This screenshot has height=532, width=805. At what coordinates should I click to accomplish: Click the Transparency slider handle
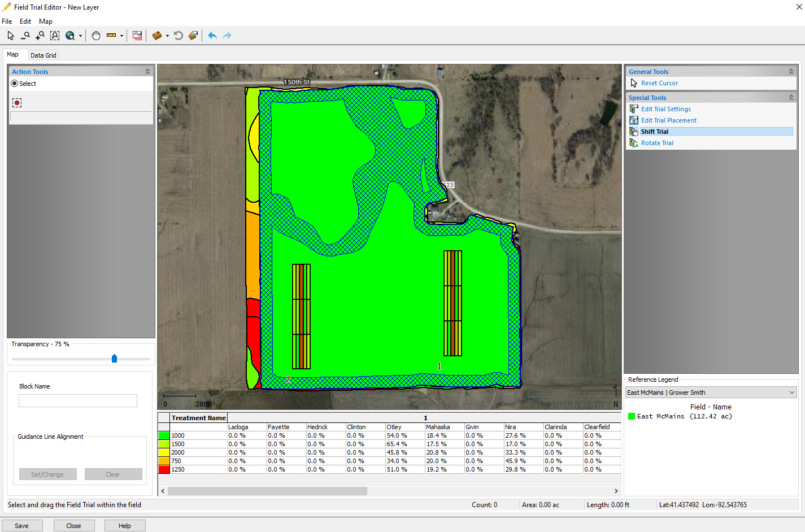115,359
